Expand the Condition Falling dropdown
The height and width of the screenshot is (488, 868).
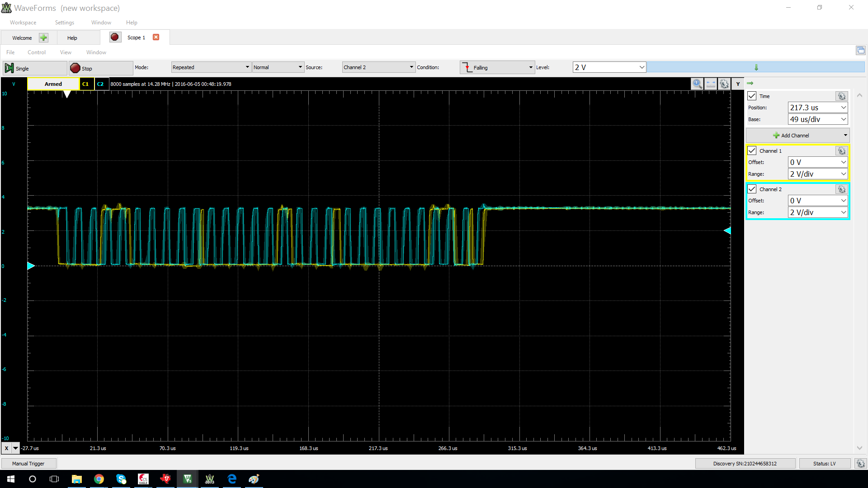pos(497,67)
